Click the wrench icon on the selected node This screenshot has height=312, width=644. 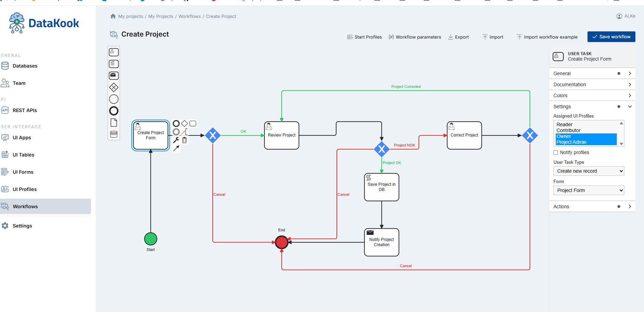(x=176, y=140)
